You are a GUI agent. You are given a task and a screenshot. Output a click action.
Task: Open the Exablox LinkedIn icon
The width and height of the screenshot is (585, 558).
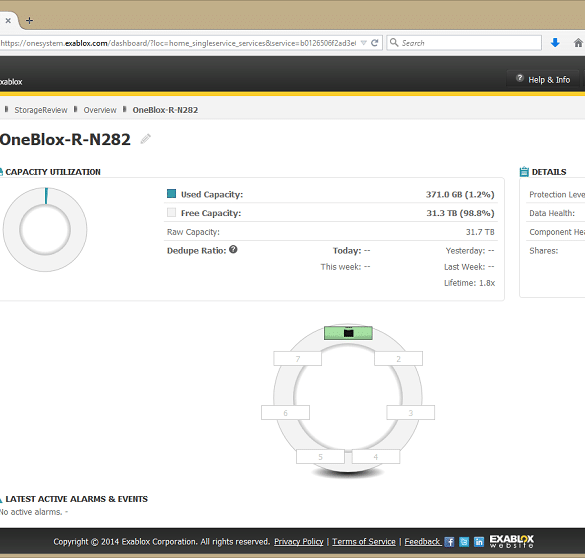pos(479,542)
